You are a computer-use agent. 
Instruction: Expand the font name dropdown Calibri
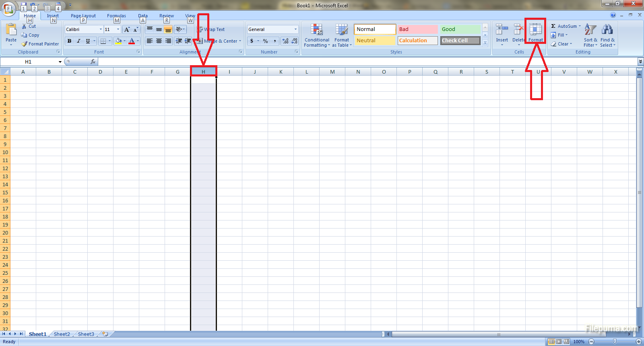[x=101, y=29]
